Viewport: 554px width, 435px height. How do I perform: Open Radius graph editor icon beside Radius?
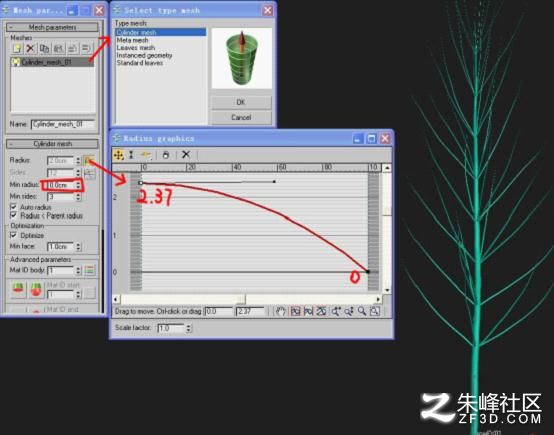88,161
